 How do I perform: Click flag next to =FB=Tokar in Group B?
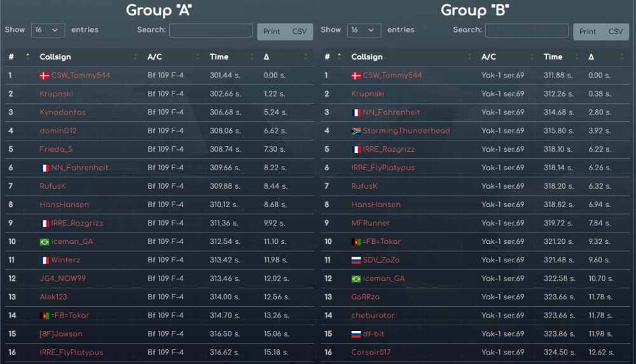point(356,242)
